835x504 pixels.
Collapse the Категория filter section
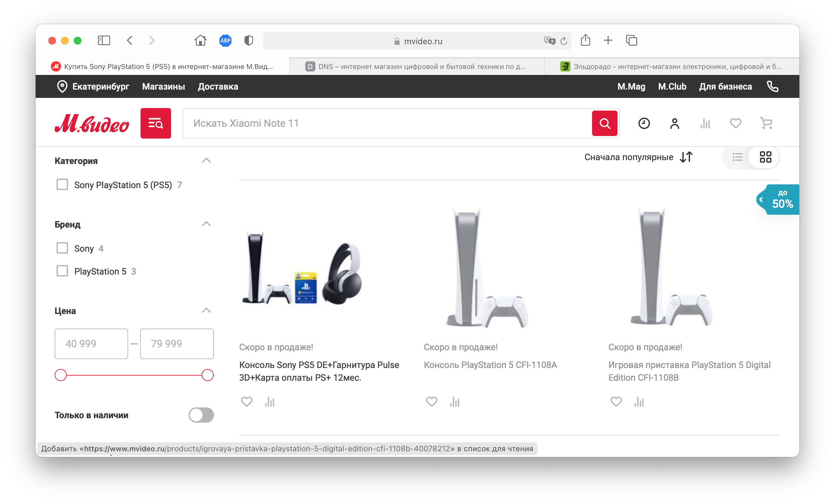click(x=206, y=160)
